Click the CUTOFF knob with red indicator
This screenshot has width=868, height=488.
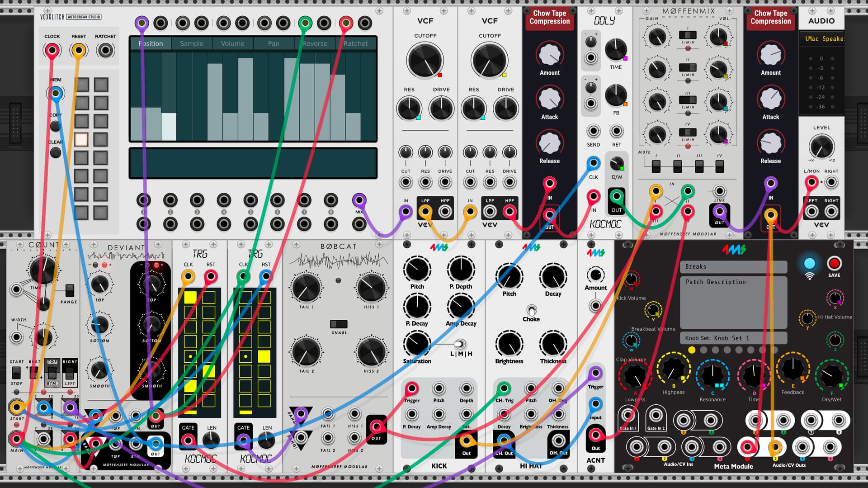425,61
